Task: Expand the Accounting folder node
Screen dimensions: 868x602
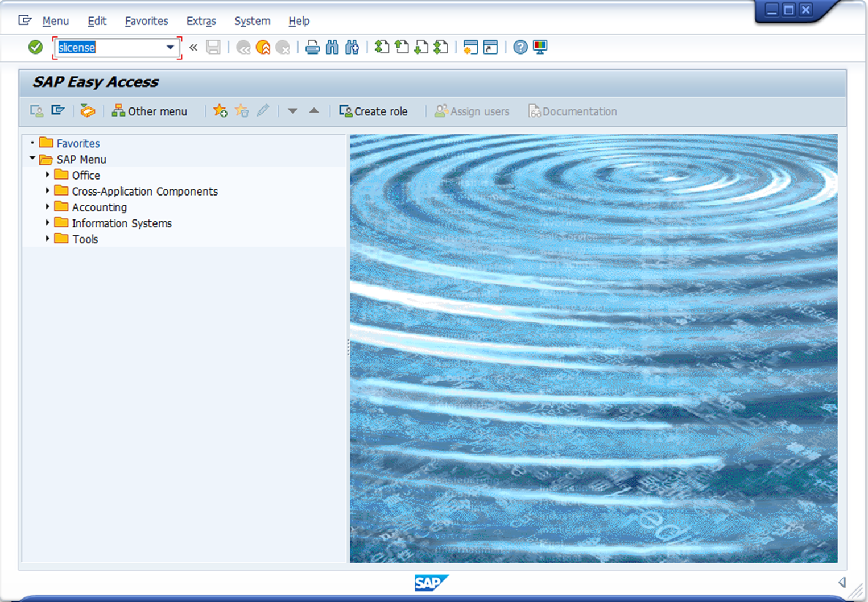Action: [x=48, y=206]
